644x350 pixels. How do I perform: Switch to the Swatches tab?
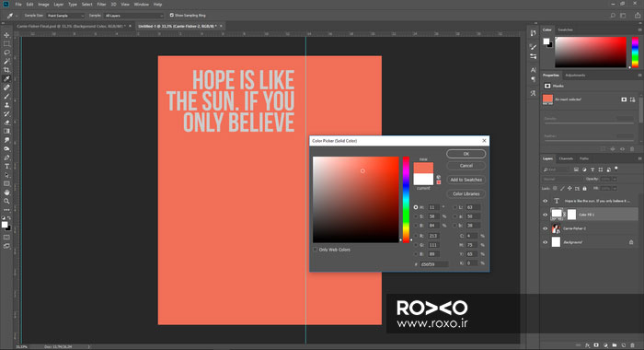pyautogui.click(x=565, y=29)
